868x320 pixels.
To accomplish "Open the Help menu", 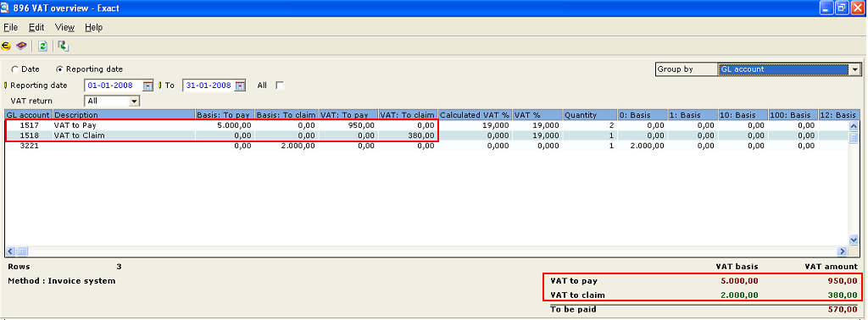I will click(93, 27).
